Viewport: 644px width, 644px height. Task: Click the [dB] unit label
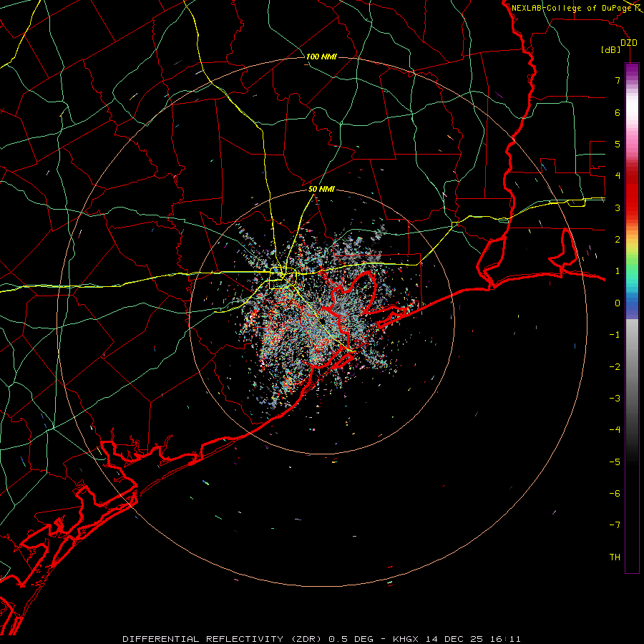(611, 50)
